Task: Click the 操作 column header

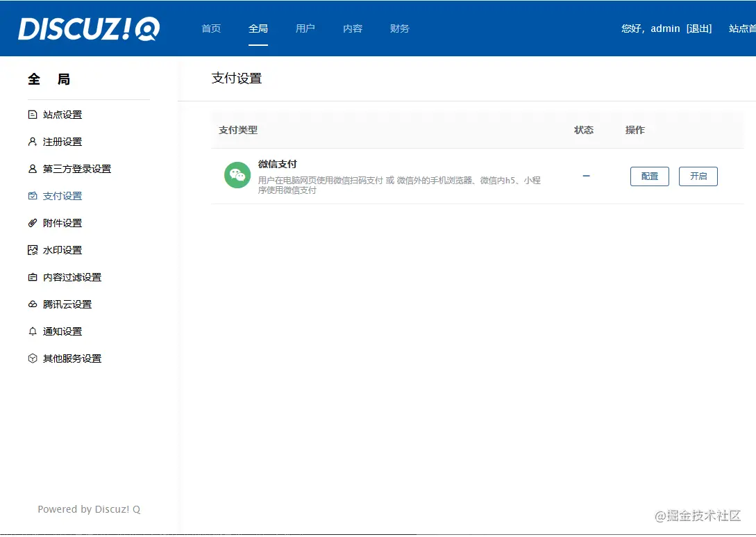Action: pyautogui.click(x=635, y=130)
